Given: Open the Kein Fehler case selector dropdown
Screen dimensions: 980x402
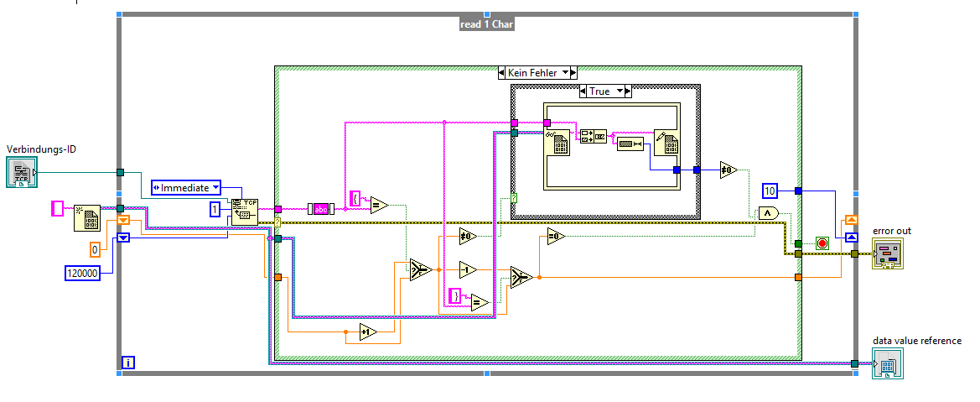Looking at the screenshot, I should tap(538, 73).
